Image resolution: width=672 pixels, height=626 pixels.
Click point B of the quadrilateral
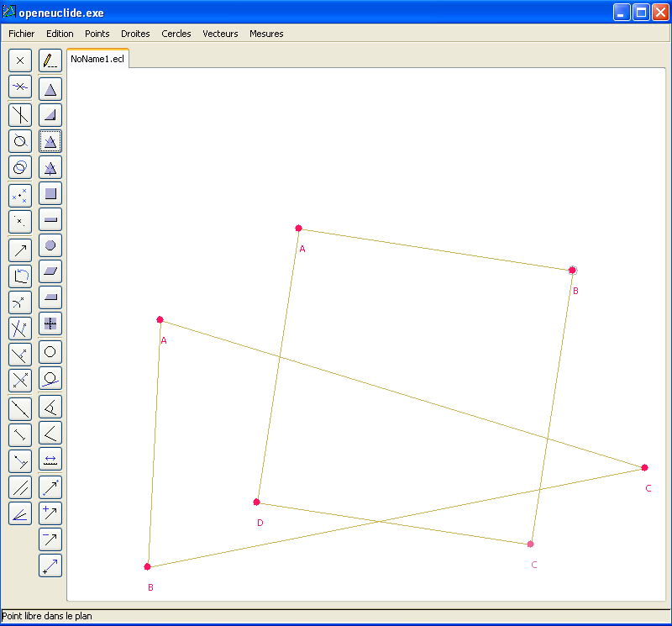click(x=572, y=270)
